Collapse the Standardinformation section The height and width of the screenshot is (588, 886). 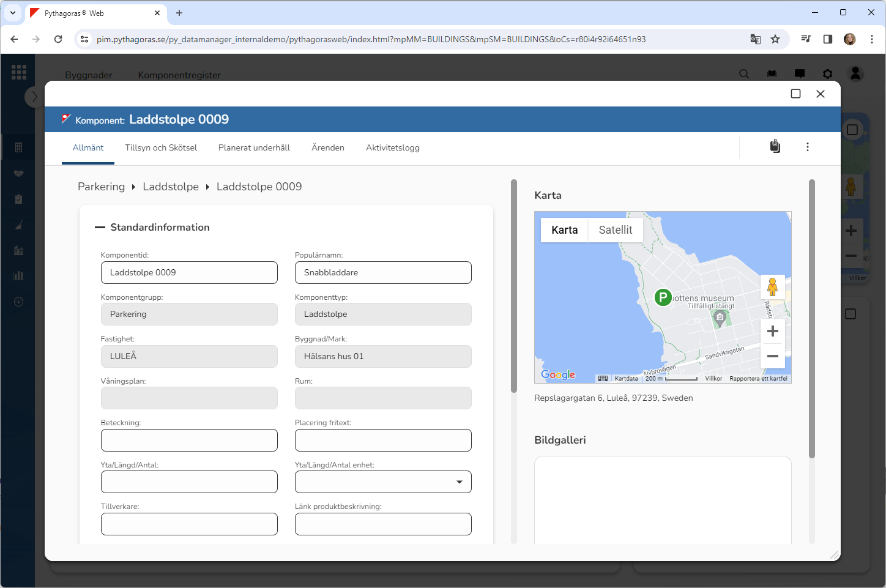[x=100, y=228]
